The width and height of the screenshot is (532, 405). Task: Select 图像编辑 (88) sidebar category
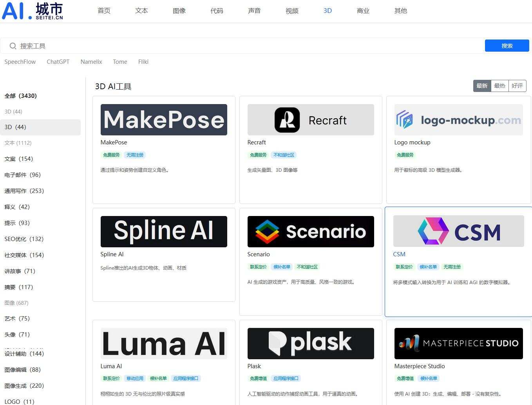tap(22, 370)
